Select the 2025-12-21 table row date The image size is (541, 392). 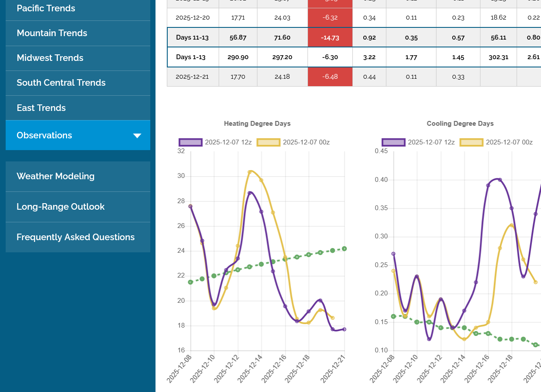192,77
